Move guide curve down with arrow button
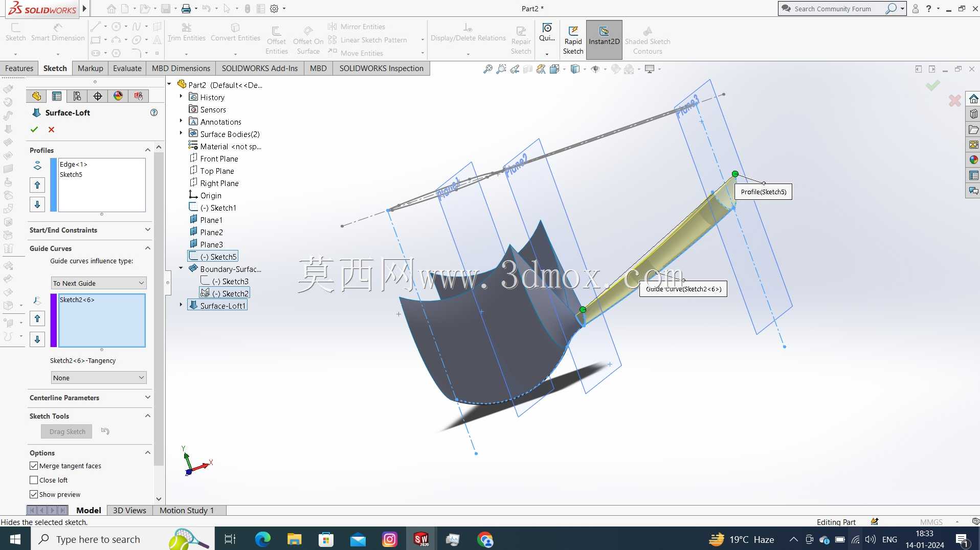The image size is (980, 550). tap(37, 339)
